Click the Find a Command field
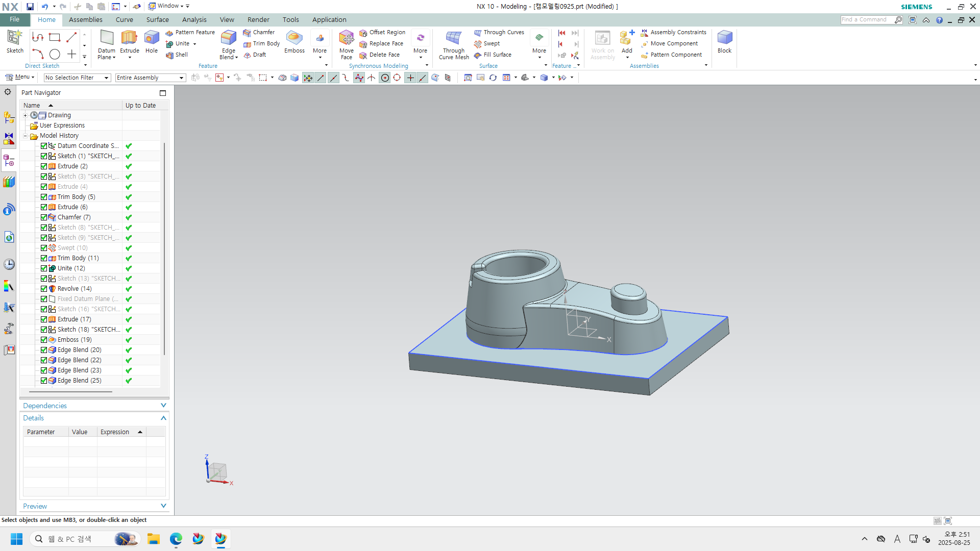This screenshot has width=980, height=551. click(x=867, y=20)
